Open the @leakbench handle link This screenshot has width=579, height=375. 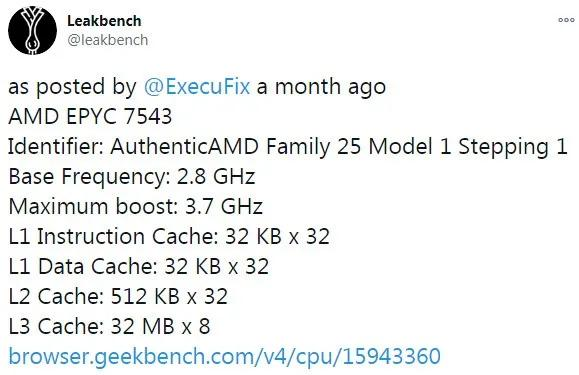[x=107, y=40]
